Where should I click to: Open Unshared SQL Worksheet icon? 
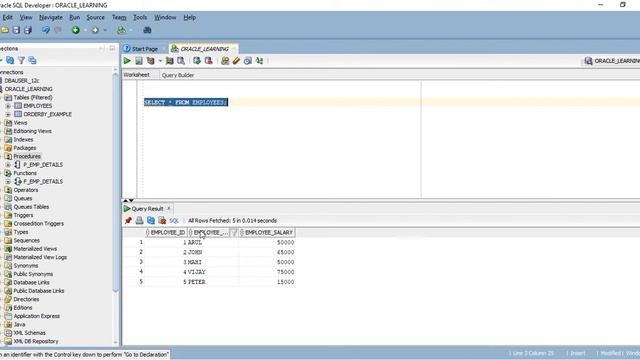tap(225, 61)
